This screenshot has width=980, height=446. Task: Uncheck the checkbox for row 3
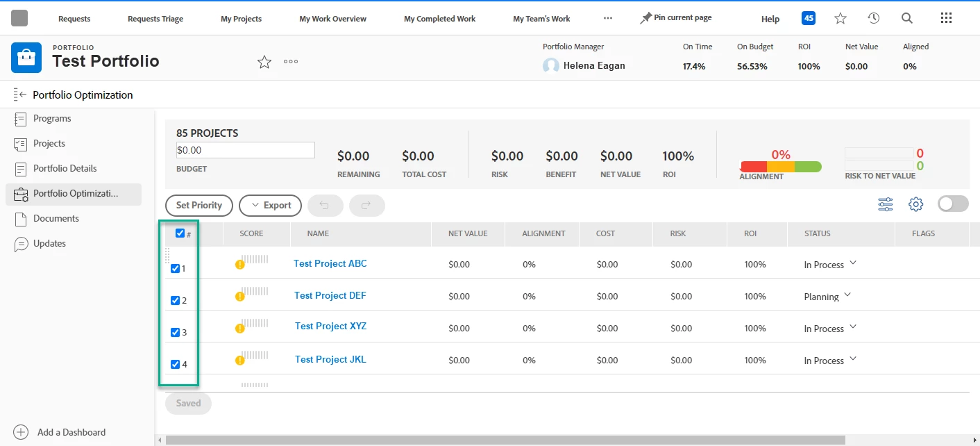pos(175,333)
